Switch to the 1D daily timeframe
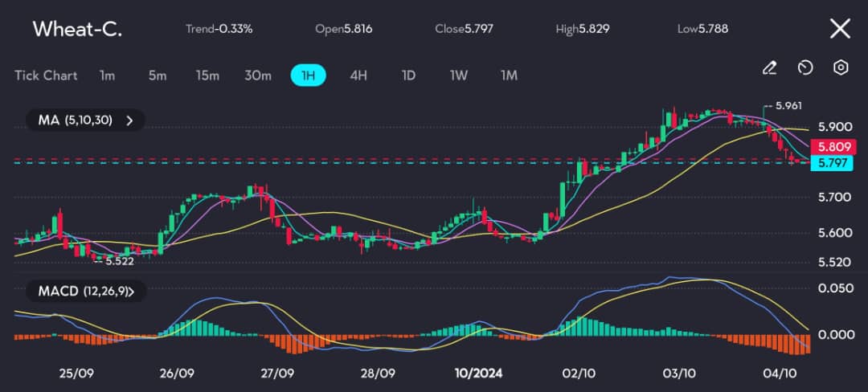 click(x=408, y=76)
